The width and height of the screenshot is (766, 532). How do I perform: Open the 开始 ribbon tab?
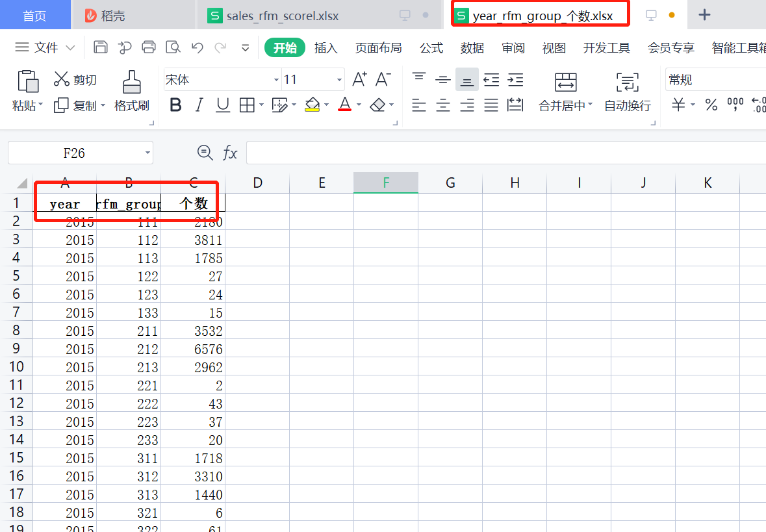pos(285,48)
